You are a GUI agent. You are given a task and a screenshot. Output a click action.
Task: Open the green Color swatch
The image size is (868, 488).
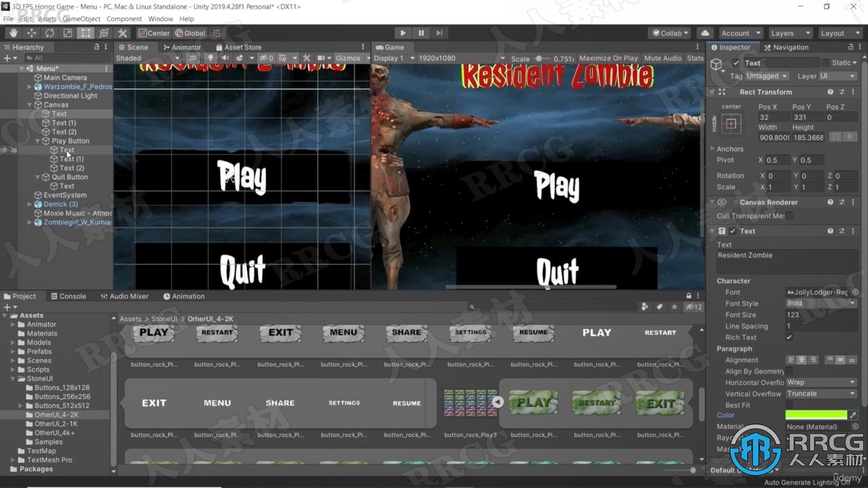[816, 415]
